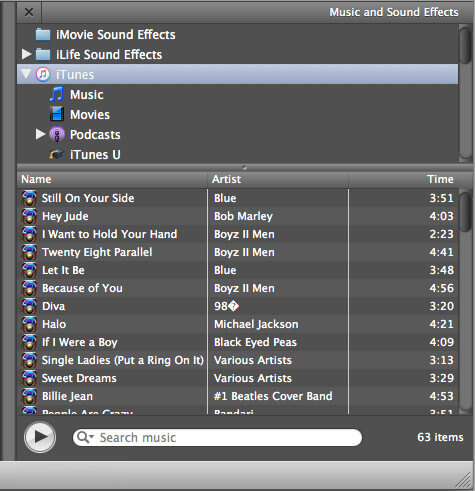Click the icon beside I Want to Hold Your Hand

pyautogui.click(x=29, y=234)
